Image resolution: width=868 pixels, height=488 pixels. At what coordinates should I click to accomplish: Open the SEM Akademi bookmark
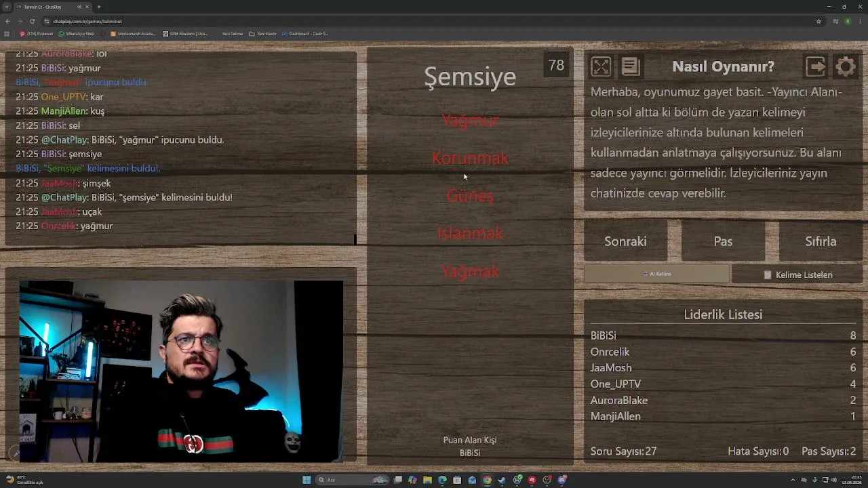(185, 33)
